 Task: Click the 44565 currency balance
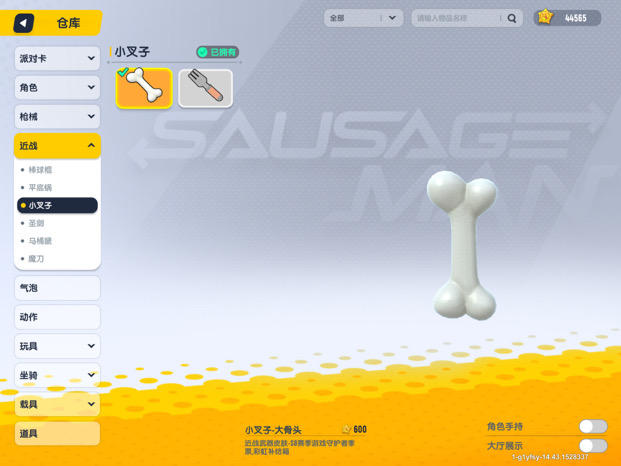click(x=575, y=18)
